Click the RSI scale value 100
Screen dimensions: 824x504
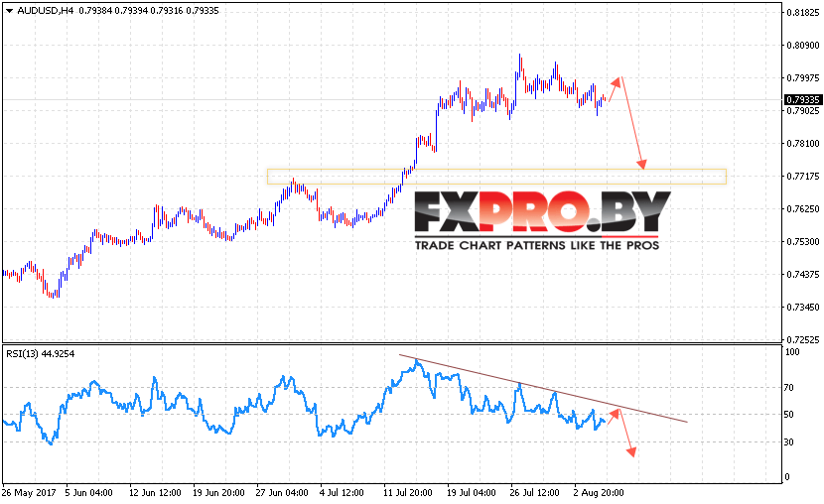point(792,352)
